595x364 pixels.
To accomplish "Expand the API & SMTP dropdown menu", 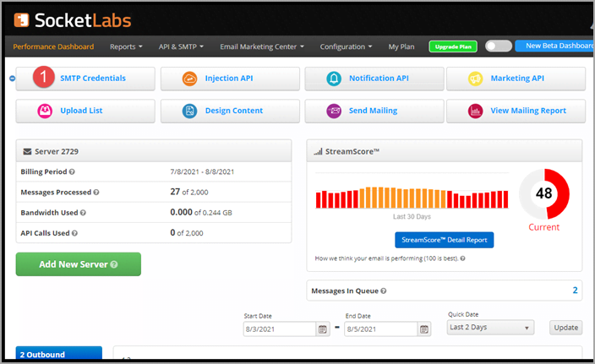I will click(181, 46).
